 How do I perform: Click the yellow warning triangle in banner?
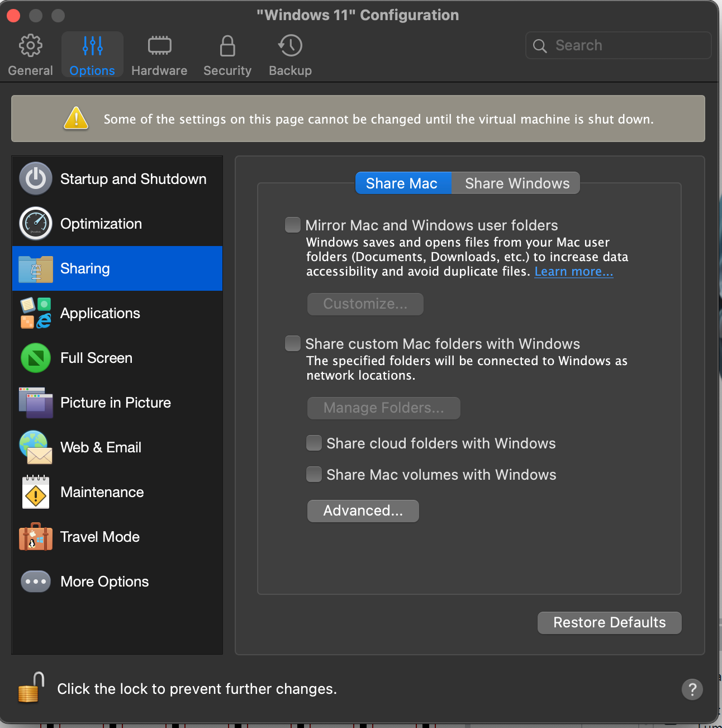click(x=76, y=118)
